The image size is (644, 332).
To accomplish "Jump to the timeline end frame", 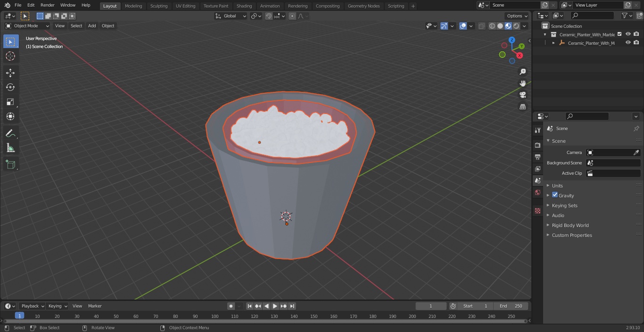I will click(292, 306).
